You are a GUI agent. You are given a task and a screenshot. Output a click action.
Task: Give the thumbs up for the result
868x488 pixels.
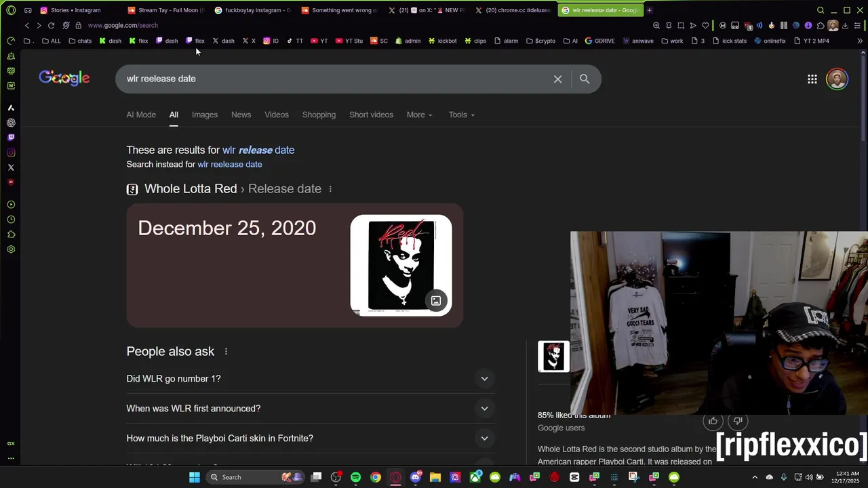click(713, 421)
